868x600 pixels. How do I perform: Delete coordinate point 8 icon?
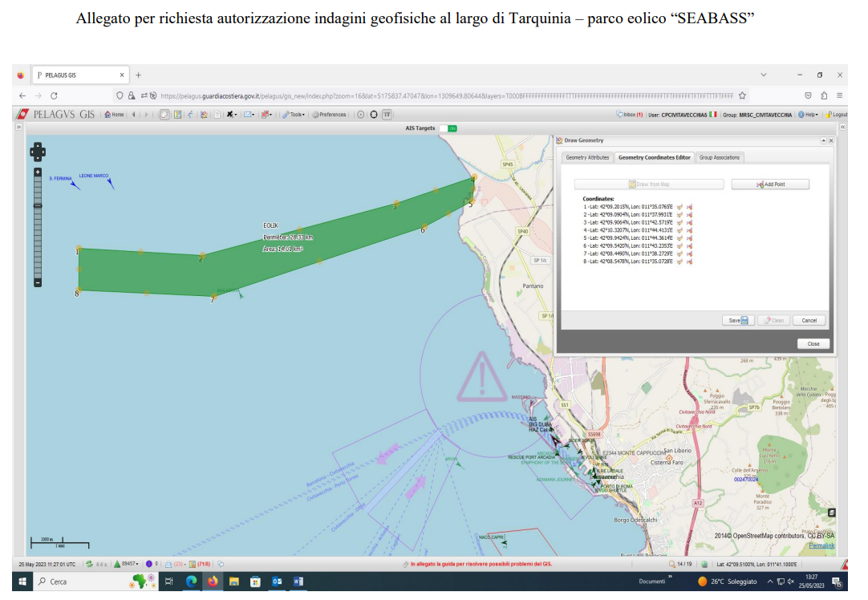[x=690, y=261]
